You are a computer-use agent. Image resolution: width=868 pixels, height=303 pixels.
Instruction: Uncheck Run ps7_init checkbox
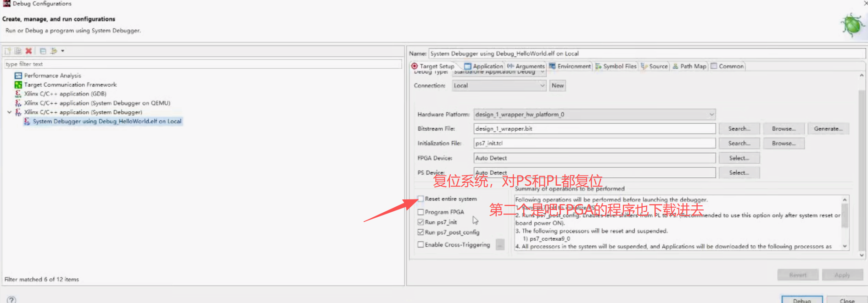click(x=420, y=222)
